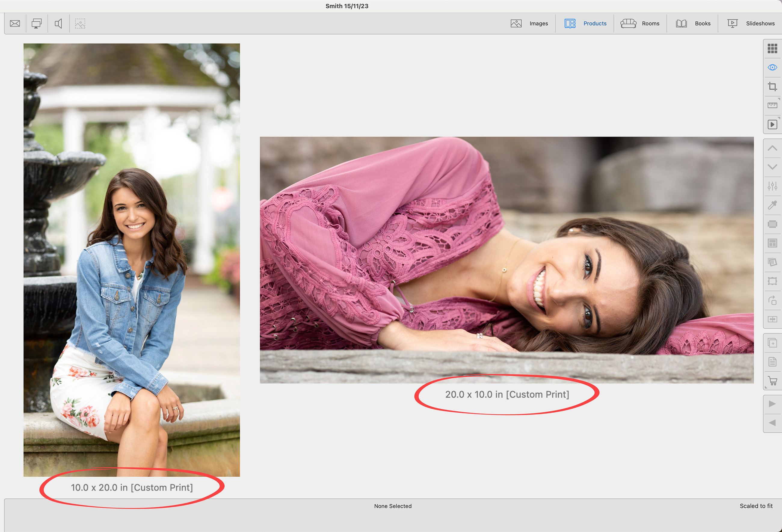This screenshot has height=532, width=782.
Task: Click the speaker sound icon
Action: pyautogui.click(x=58, y=23)
